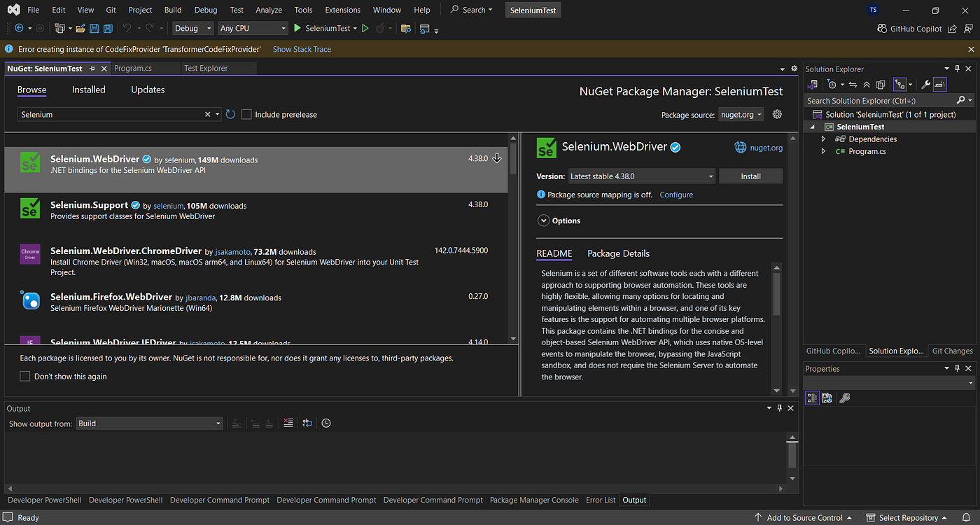980x525 pixels.
Task: Click the Switch Views icon in Solution Explorer
Action: [813, 85]
